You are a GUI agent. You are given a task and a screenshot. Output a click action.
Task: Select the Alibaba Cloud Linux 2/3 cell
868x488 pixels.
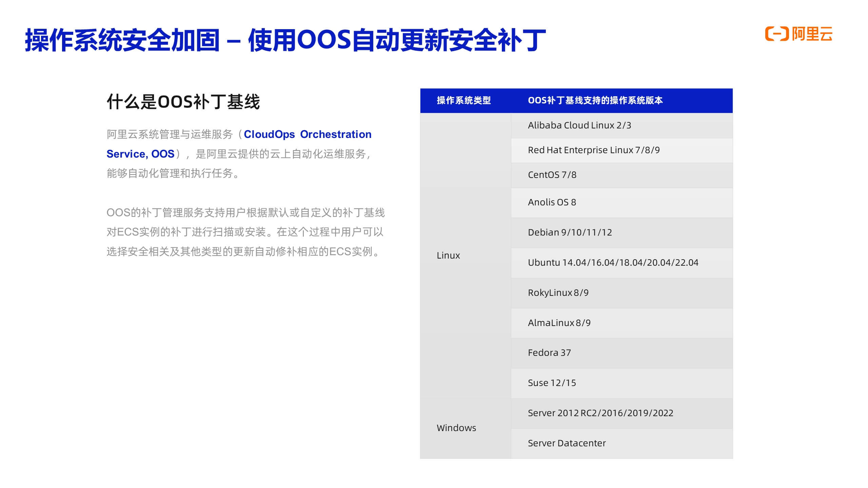point(622,125)
